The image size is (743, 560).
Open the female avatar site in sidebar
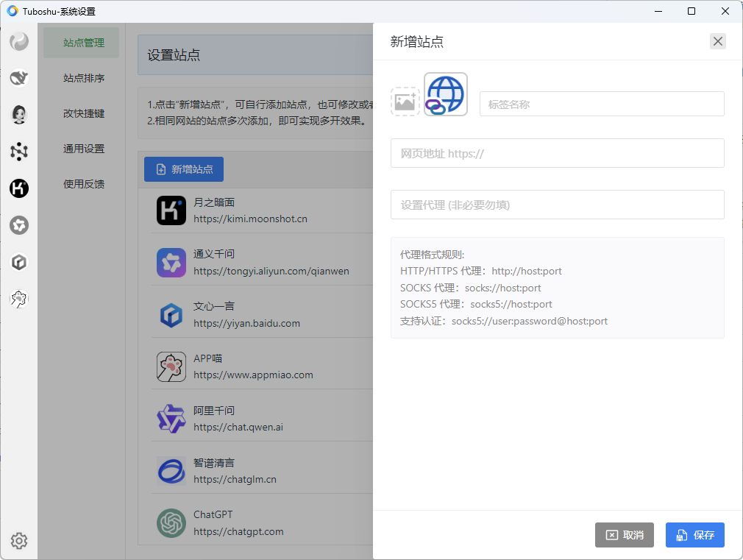click(x=19, y=114)
